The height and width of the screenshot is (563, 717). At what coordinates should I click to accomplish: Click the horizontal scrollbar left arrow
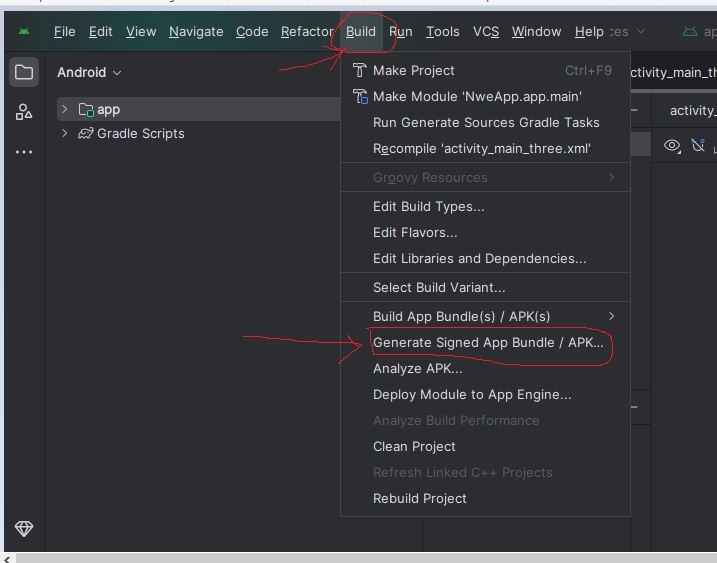pos(7,558)
